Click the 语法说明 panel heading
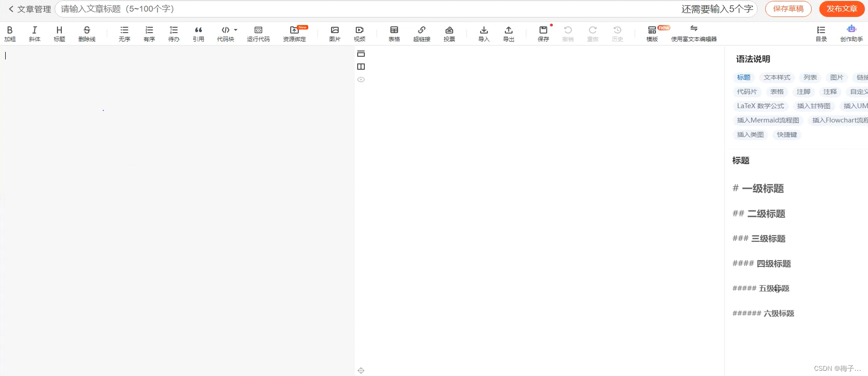This screenshot has width=868, height=376. [753, 59]
